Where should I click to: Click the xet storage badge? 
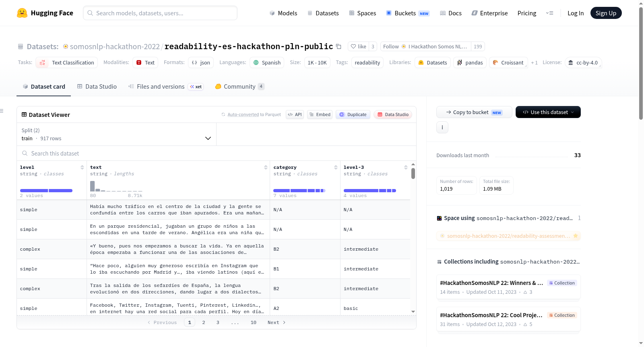[196, 87]
